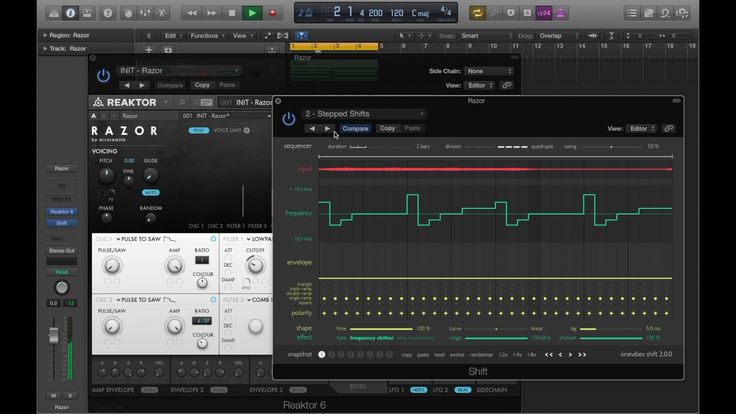Open the Media Browser button
This screenshot has width=736, height=414.
tap(682, 13)
